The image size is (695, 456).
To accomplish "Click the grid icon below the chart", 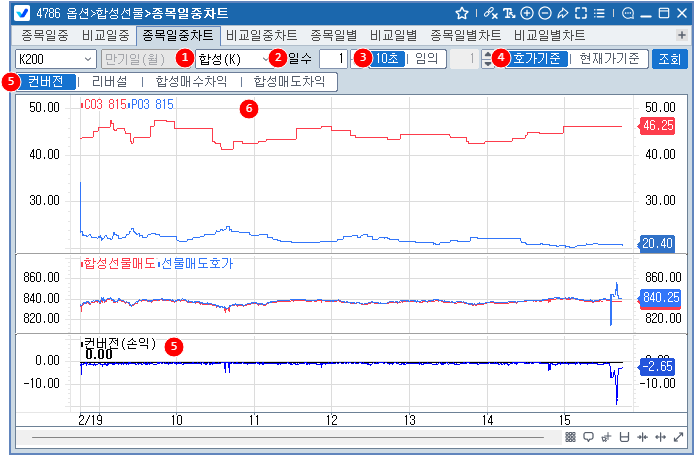I will point(570,437).
